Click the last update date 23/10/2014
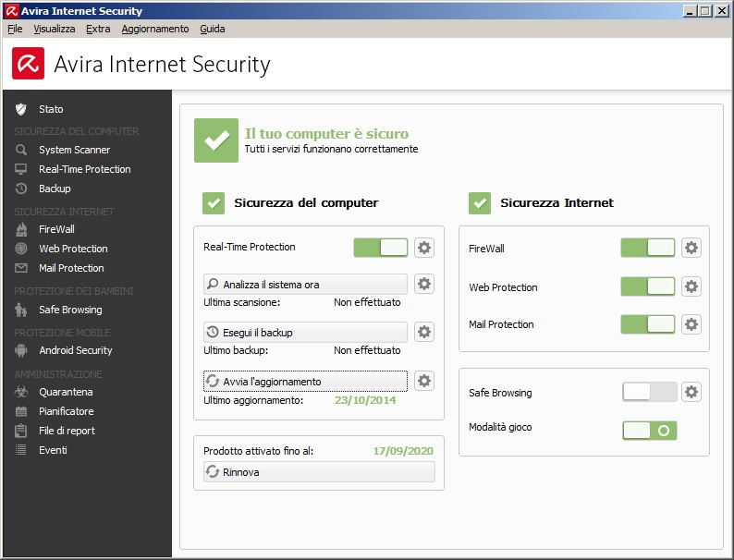The height and width of the screenshot is (560, 734). 365,400
